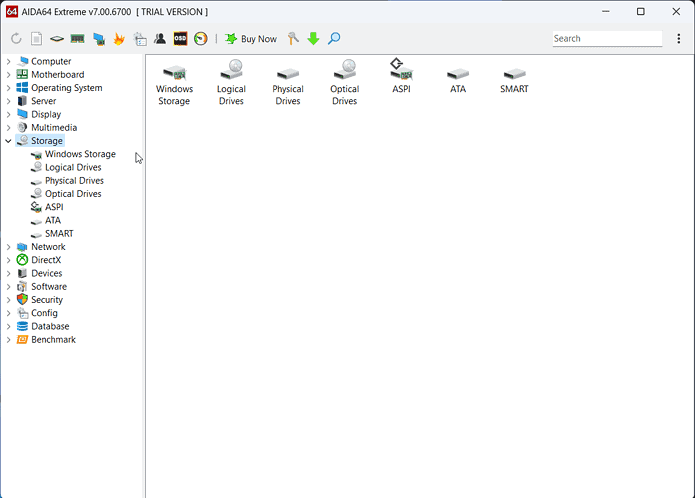Open the Windows Storage icon in main pane
Viewport: 695px width, 498px height.
click(174, 82)
